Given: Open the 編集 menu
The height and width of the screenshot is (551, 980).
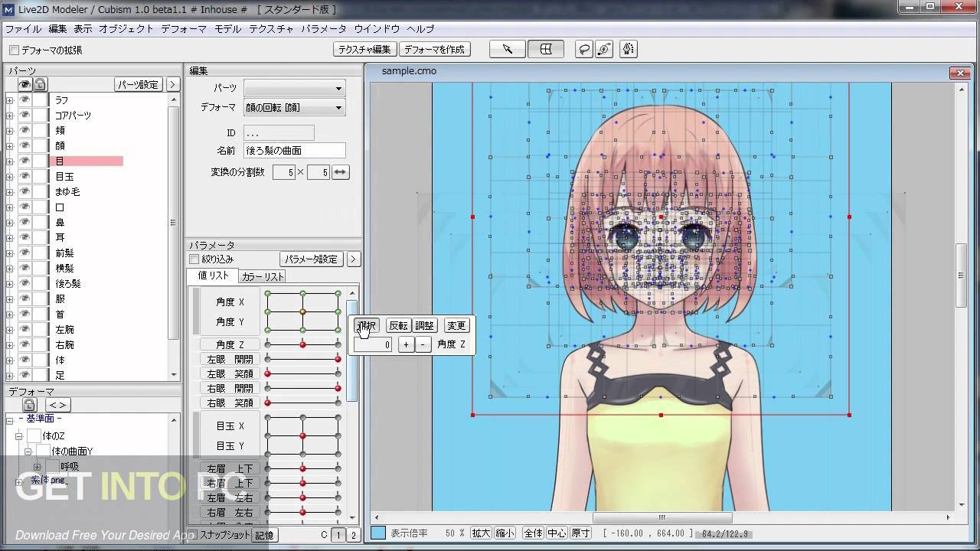Looking at the screenshot, I should tap(57, 29).
